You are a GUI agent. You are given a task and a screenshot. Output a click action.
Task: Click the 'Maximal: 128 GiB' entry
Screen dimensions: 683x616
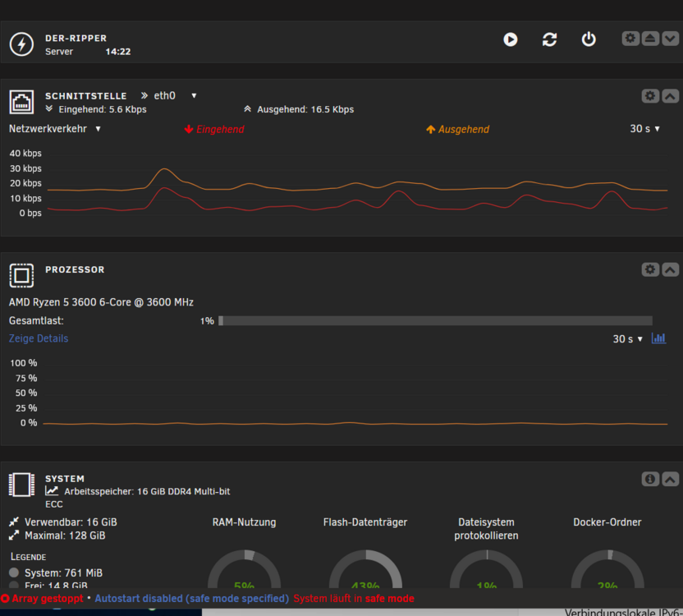pyautogui.click(x=65, y=536)
